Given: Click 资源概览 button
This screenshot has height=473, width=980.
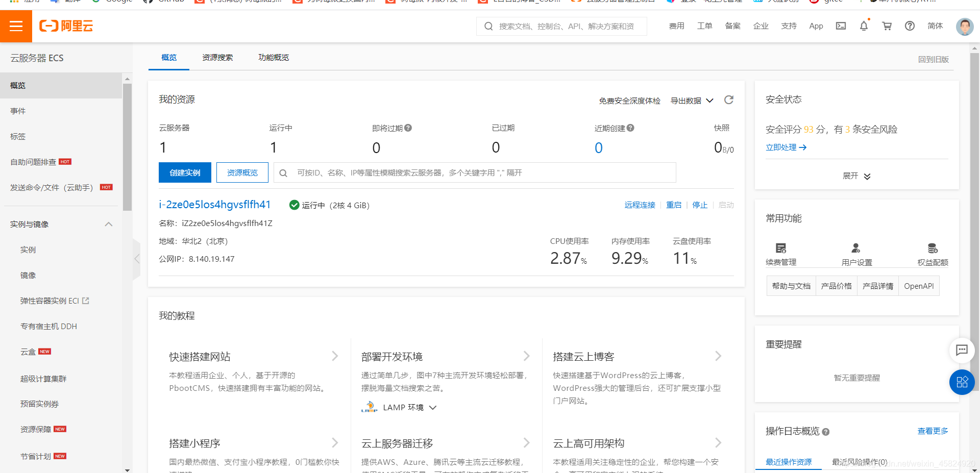Looking at the screenshot, I should click(242, 172).
